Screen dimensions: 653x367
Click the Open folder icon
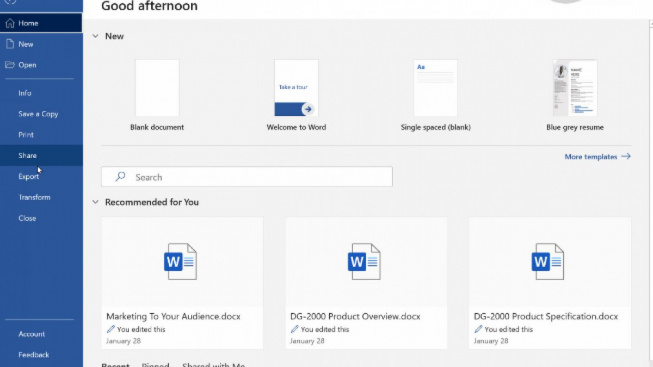(x=10, y=65)
